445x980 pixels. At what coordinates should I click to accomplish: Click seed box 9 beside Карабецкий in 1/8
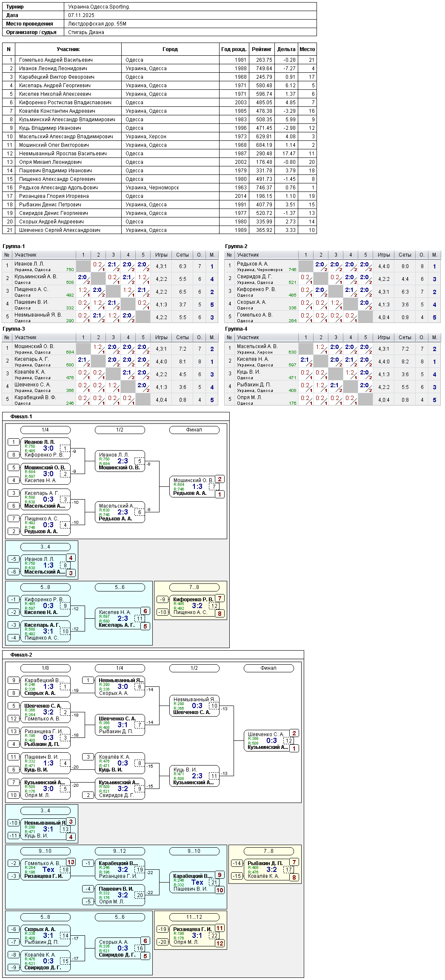coord(14,680)
